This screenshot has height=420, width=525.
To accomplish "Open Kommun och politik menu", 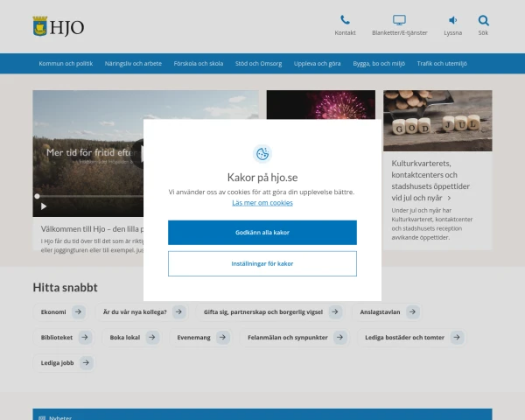I will tap(66, 64).
